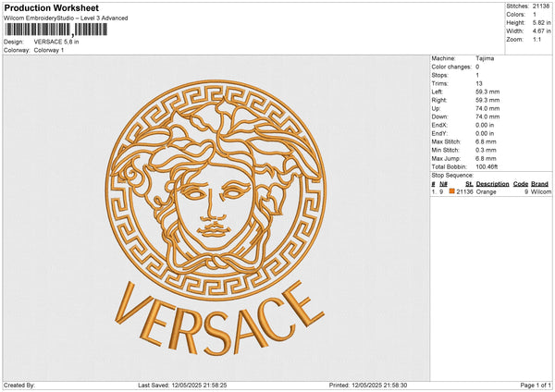Screen dimensions: 555x392
Task: Click the 'Colorway 1' value
Action: [x=49, y=50]
